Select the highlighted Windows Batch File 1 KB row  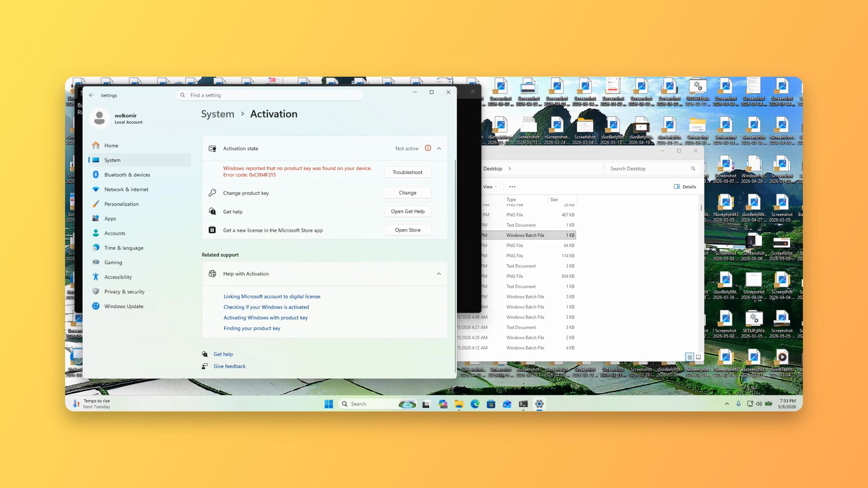click(528, 235)
